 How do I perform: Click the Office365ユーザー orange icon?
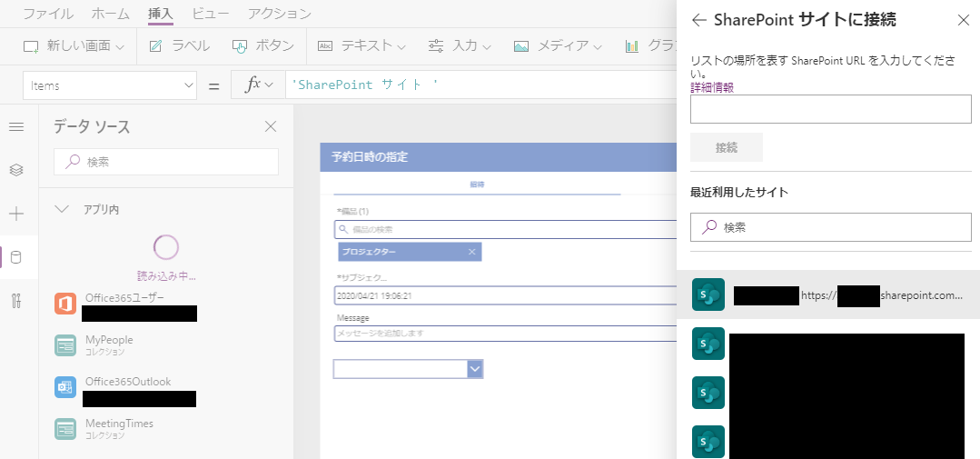pyautogui.click(x=65, y=304)
